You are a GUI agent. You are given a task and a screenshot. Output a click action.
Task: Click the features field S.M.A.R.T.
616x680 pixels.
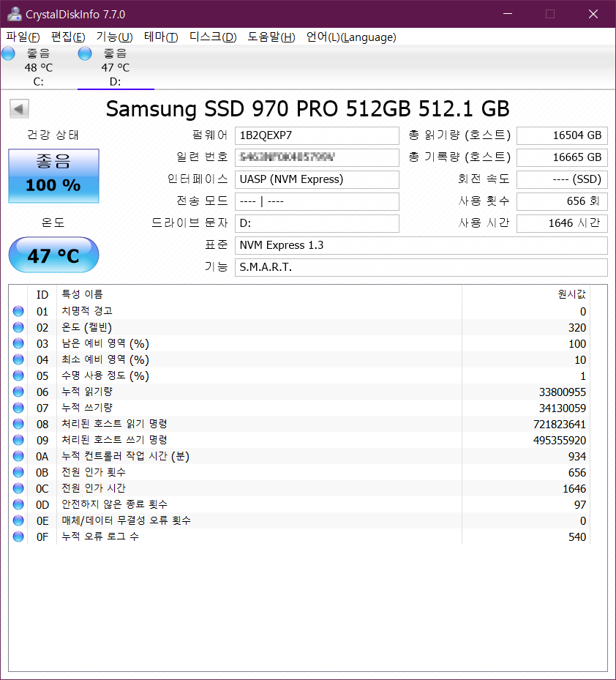[x=421, y=267]
